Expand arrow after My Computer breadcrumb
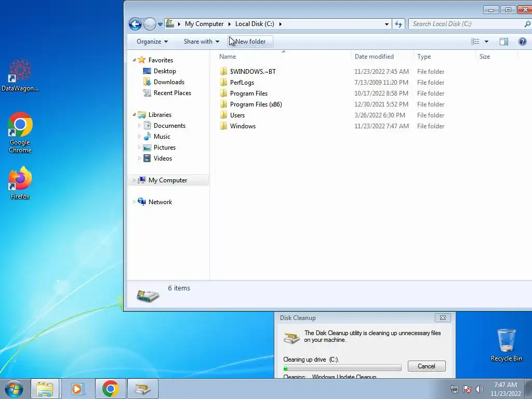The image size is (532, 399). 229,24
